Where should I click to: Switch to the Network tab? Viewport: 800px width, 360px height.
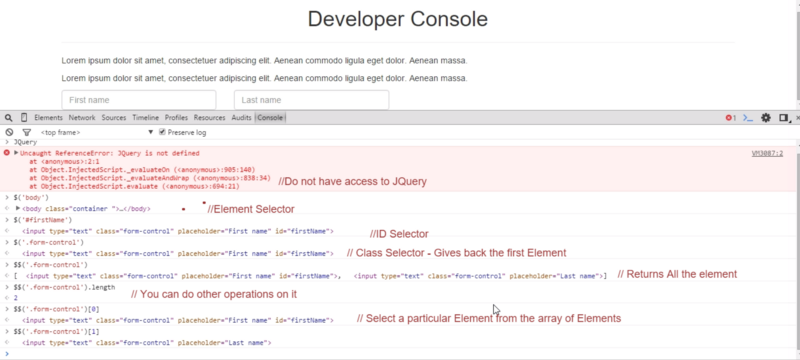82,118
